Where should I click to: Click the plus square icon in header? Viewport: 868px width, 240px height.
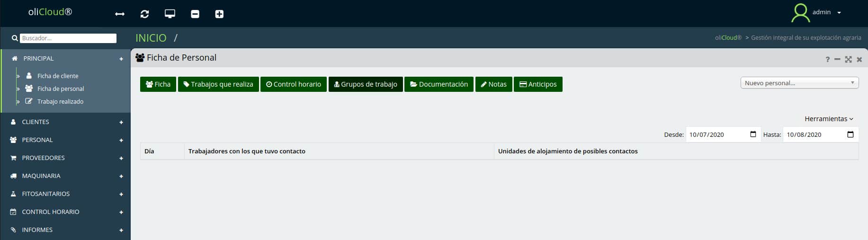(219, 14)
